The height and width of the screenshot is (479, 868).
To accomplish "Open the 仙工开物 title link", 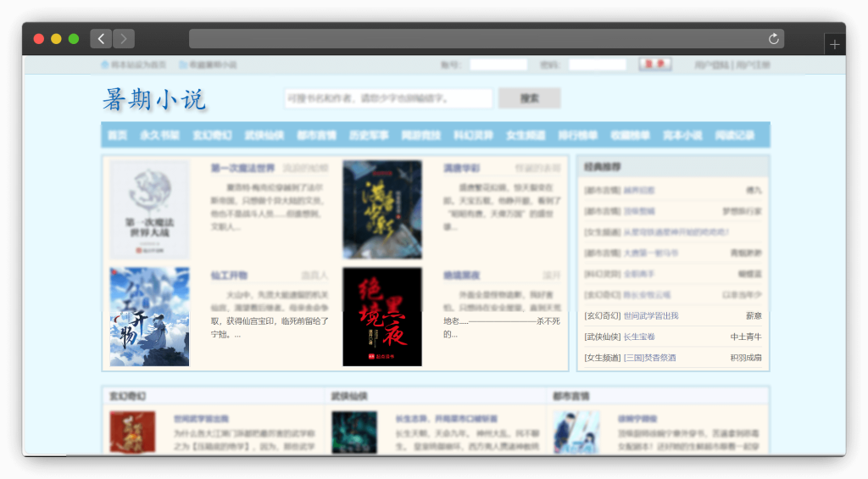I will (229, 276).
